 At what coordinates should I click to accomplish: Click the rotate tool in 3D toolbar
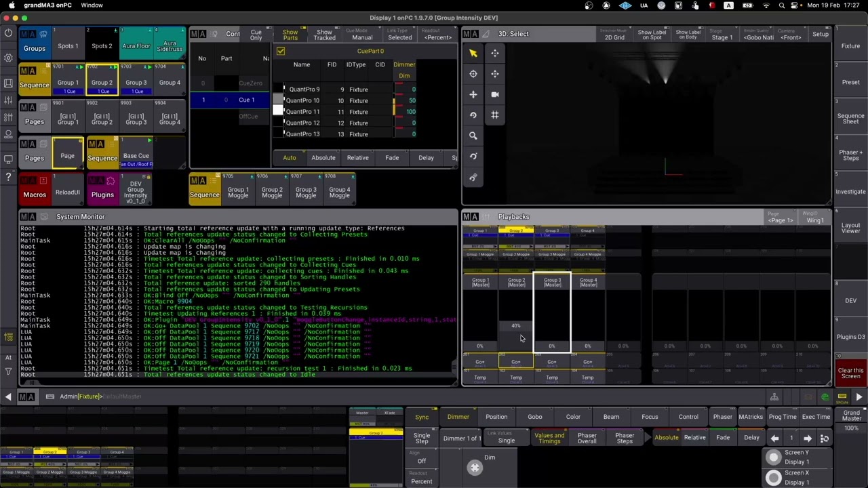tap(473, 115)
